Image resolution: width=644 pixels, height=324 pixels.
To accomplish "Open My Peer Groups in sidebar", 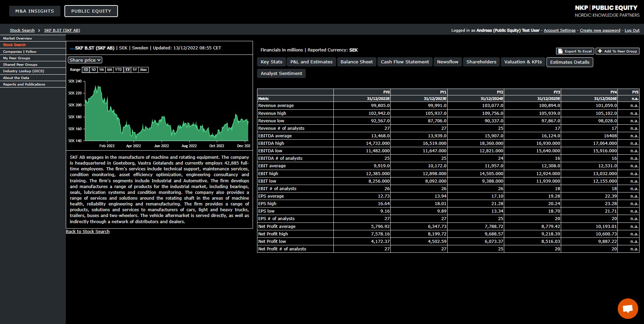I will pyautogui.click(x=16, y=58).
